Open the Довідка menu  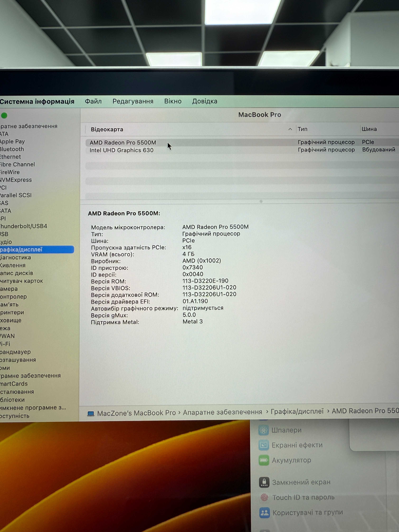(205, 101)
